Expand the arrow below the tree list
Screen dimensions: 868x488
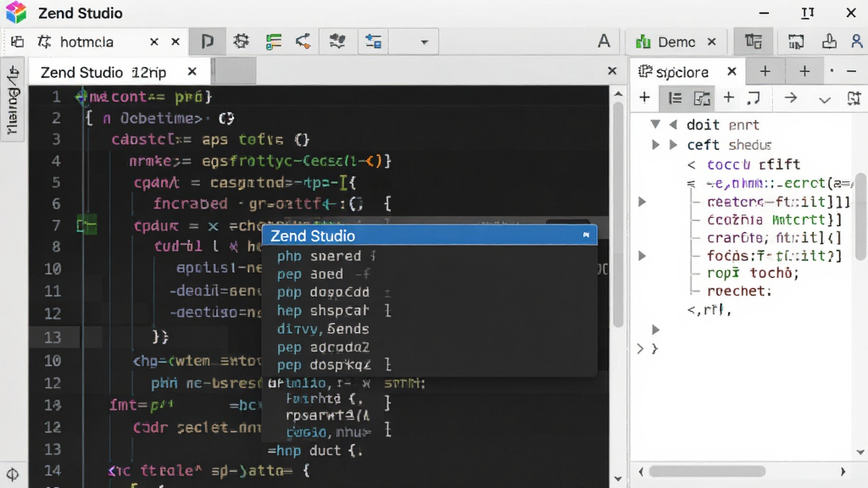click(x=655, y=330)
